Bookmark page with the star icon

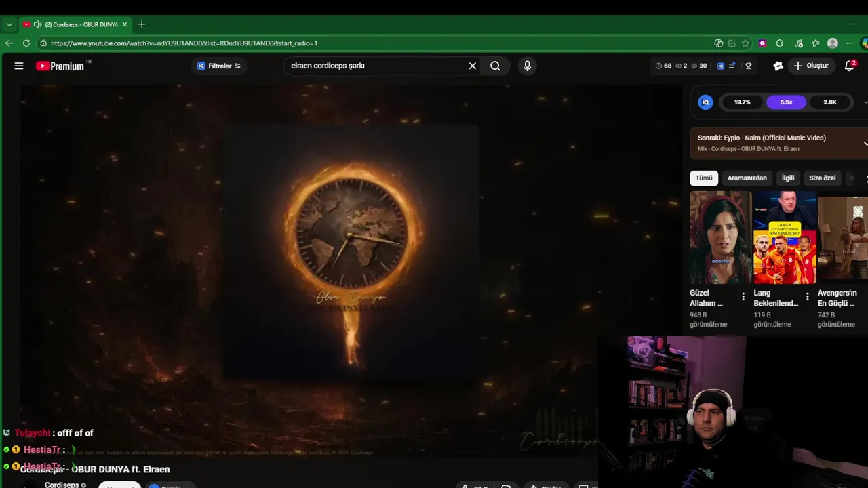click(745, 43)
